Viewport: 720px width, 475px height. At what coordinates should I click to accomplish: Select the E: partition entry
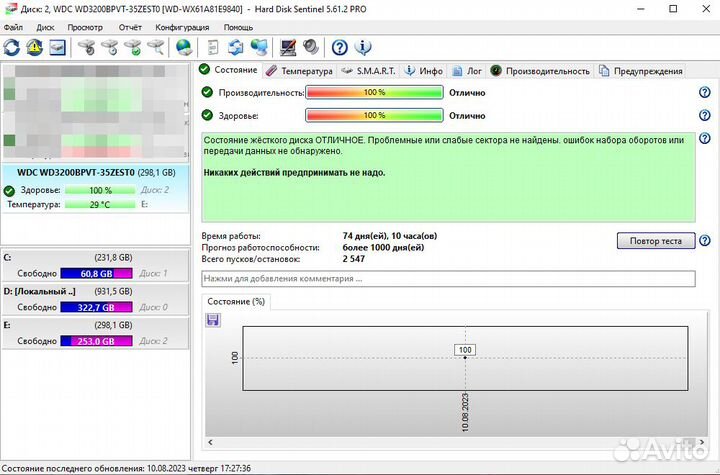(x=96, y=333)
